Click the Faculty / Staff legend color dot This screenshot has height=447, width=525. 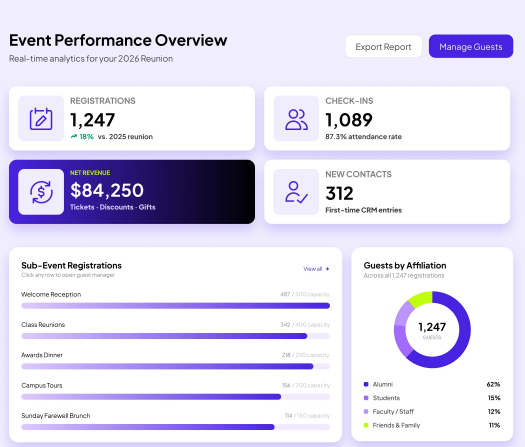(x=366, y=412)
